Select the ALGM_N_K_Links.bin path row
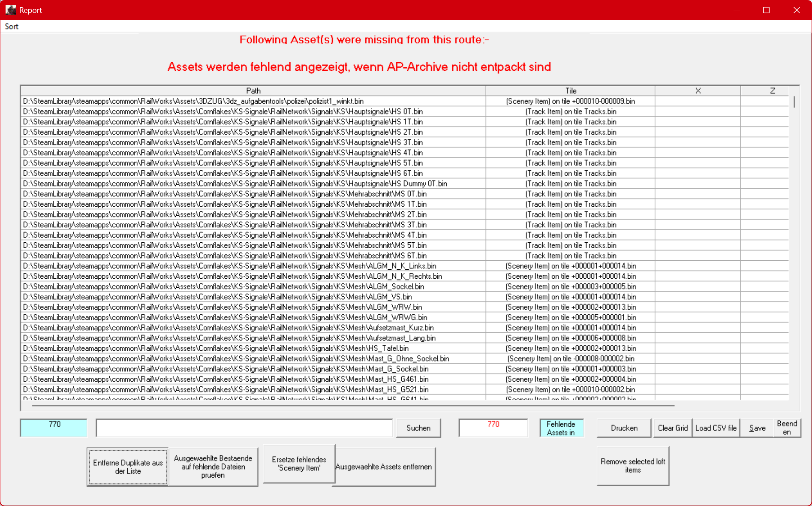 click(253, 266)
